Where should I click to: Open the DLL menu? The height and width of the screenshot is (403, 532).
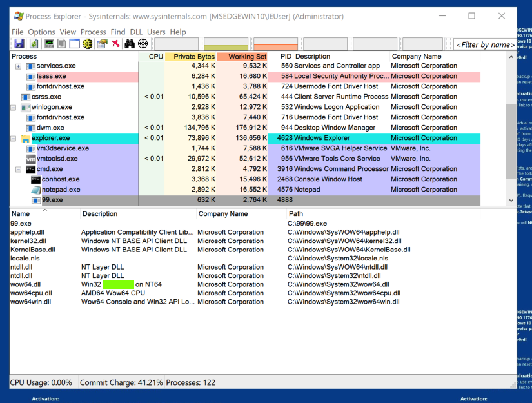tap(136, 32)
